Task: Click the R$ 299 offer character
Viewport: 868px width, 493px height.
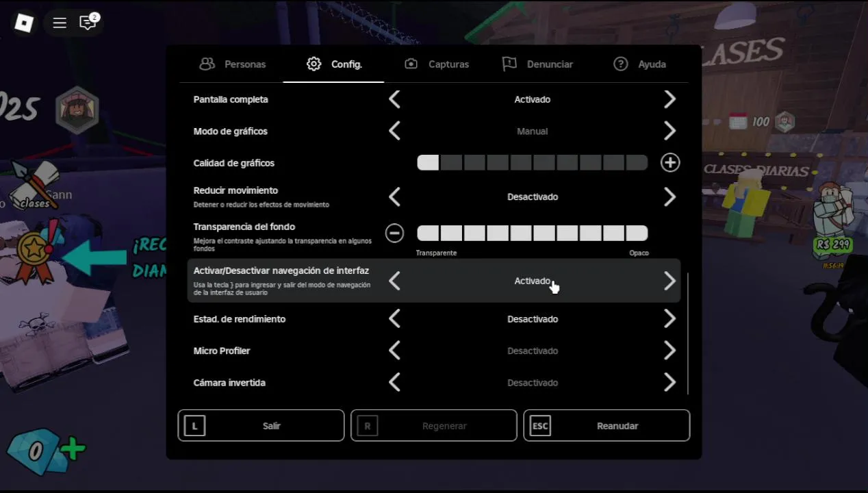Action: tap(832, 219)
